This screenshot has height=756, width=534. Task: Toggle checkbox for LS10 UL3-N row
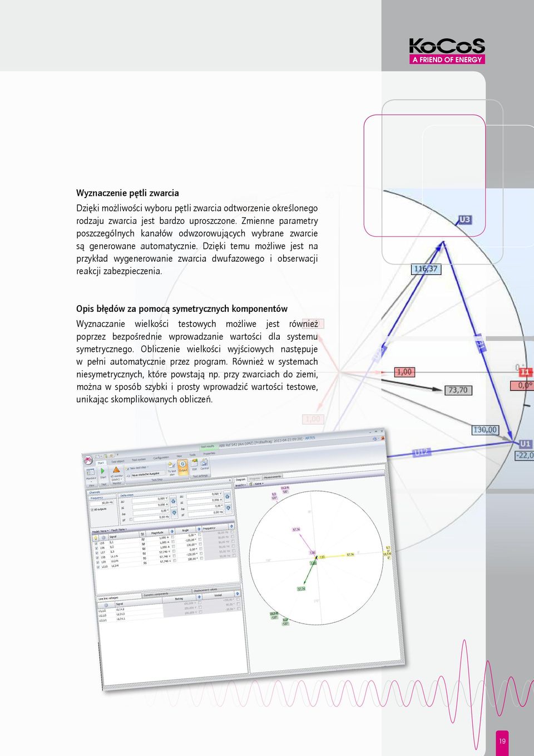[x=98, y=567]
